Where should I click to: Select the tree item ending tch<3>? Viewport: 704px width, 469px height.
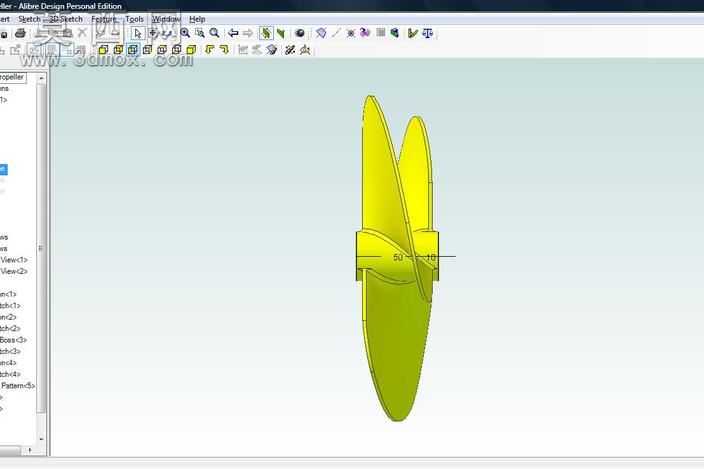(10, 351)
